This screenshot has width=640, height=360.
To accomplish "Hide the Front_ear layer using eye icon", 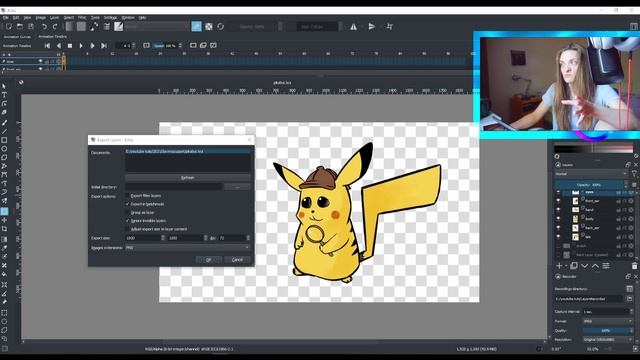I will click(558, 201).
